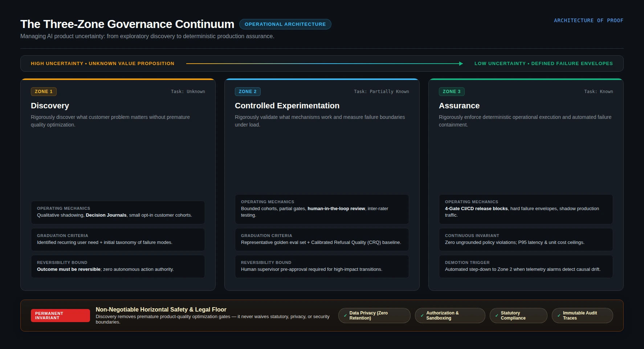Click the Controlled Experimentation heading

[x=287, y=106]
